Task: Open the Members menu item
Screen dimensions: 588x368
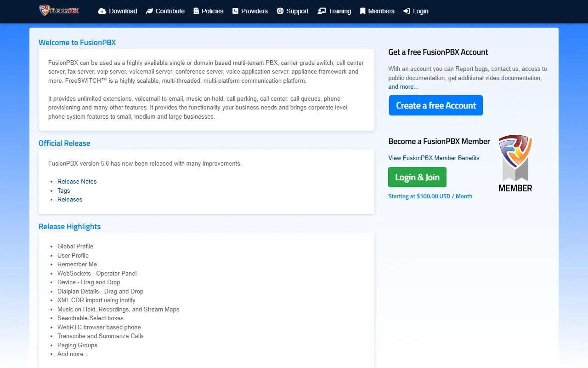Action: pos(377,11)
